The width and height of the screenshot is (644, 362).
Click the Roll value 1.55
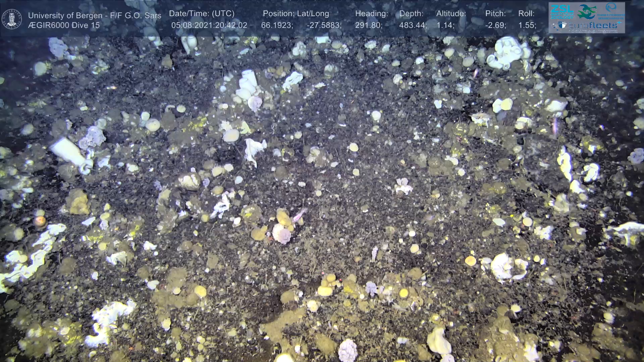click(x=527, y=25)
